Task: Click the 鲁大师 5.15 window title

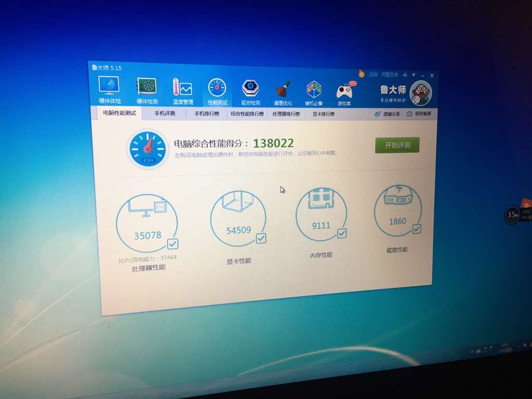Action: pyautogui.click(x=107, y=68)
